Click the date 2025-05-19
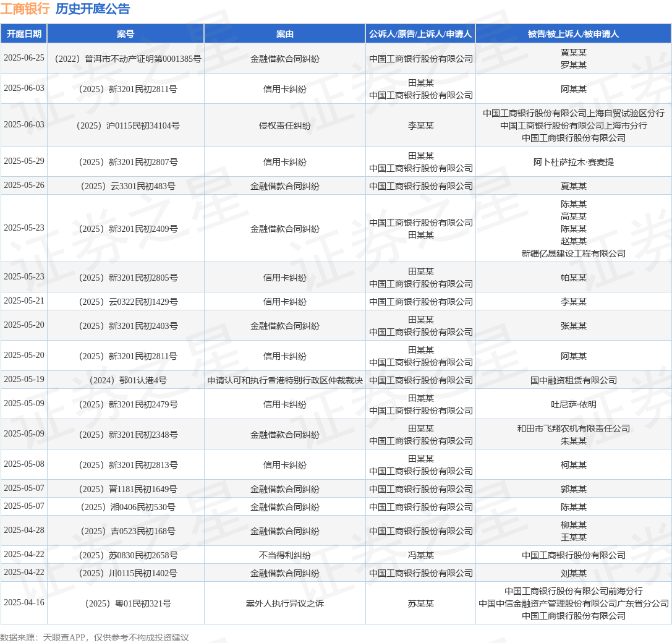The height and width of the screenshot is (643, 672). (x=24, y=380)
